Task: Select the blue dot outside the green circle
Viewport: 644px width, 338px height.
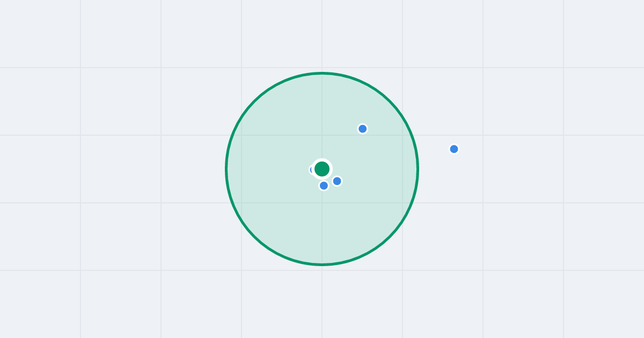Action: click(x=454, y=149)
